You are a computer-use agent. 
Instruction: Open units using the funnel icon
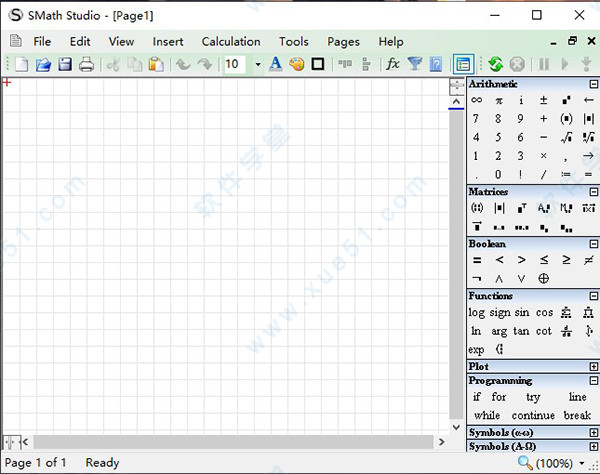pyautogui.click(x=414, y=64)
